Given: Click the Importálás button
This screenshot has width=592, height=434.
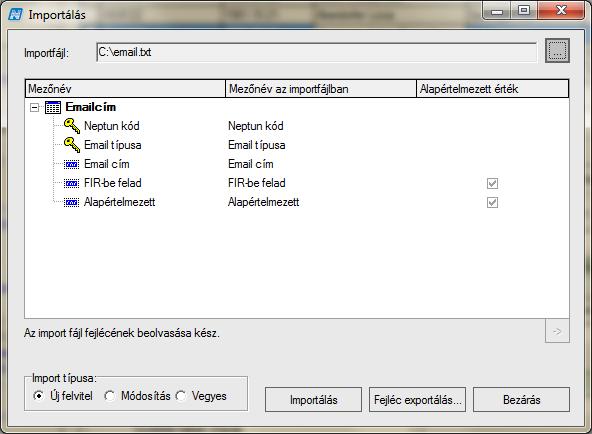Looking at the screenshot, I should click(x=313, y=400).
